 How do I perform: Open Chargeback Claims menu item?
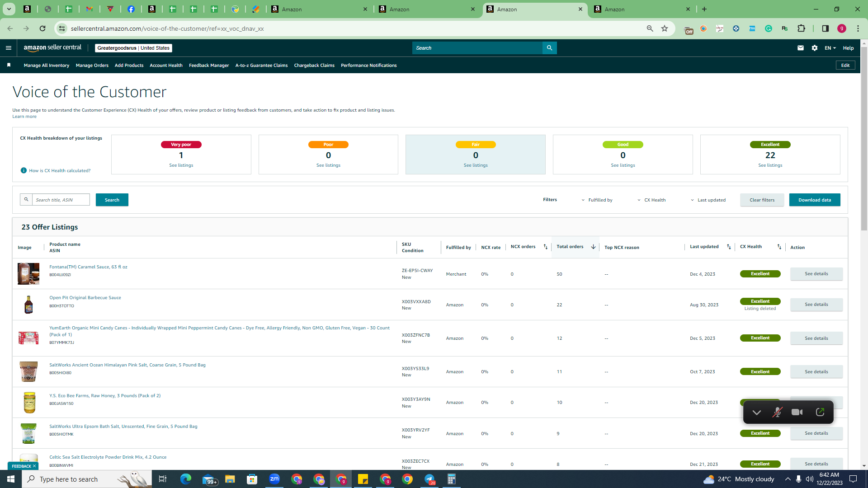tap(314, 65)
